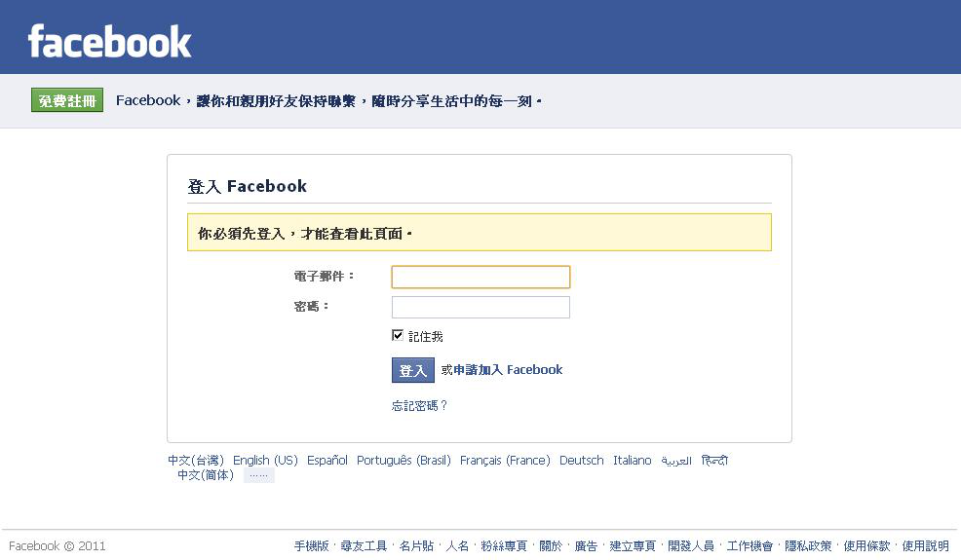
Task: Click the Facebook logo in header
Action: click(110, 41)
